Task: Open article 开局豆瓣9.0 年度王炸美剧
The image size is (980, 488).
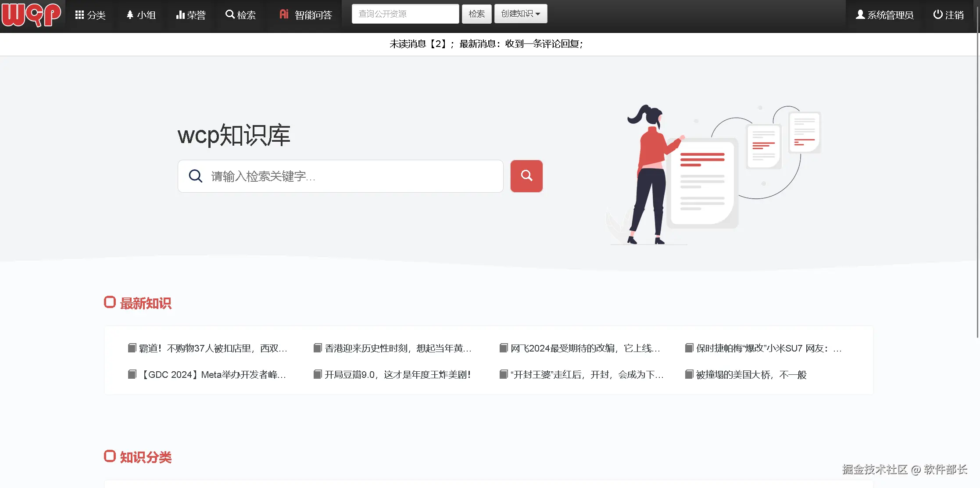Action: pyautogui.click(x=397, y=375)
